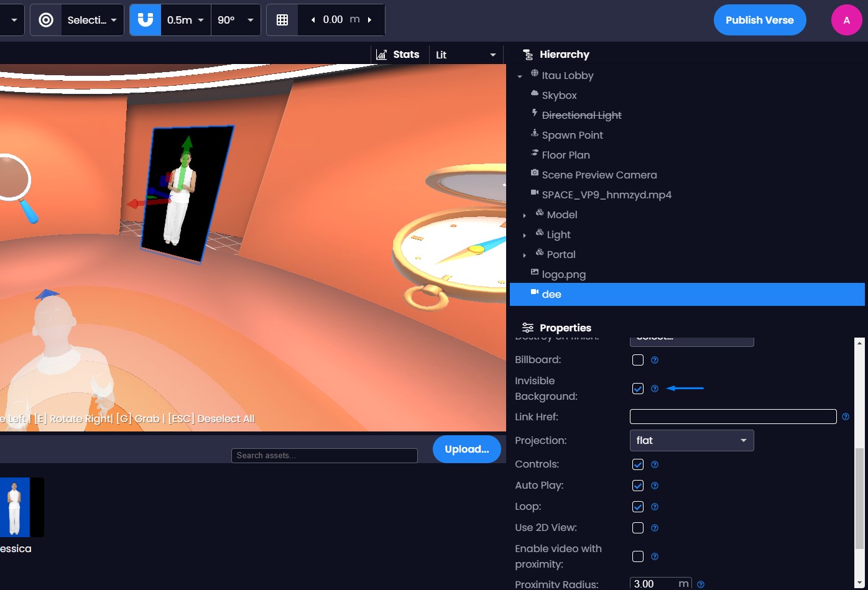Enable the Billboard checkbox
The height and width of the screenshot is (590, 868).
pos(638,360)
